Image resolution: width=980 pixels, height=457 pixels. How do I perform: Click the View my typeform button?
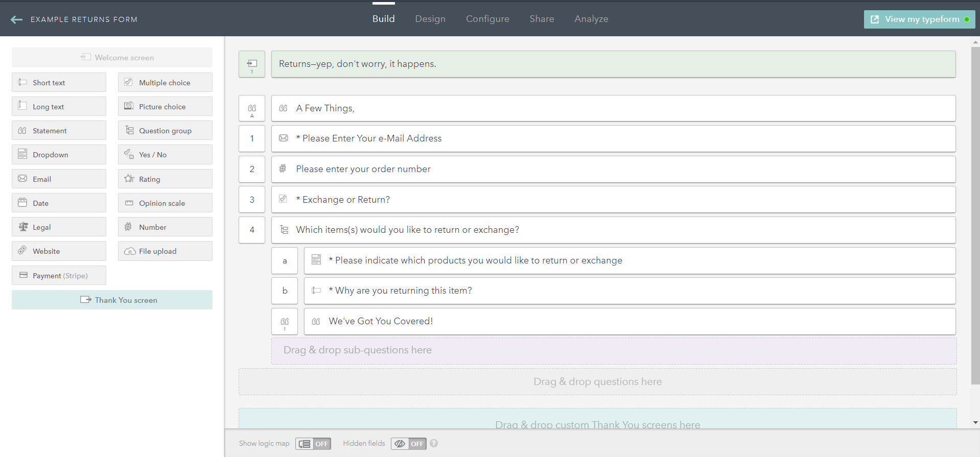pyautogui.click(x=919, y=19)
